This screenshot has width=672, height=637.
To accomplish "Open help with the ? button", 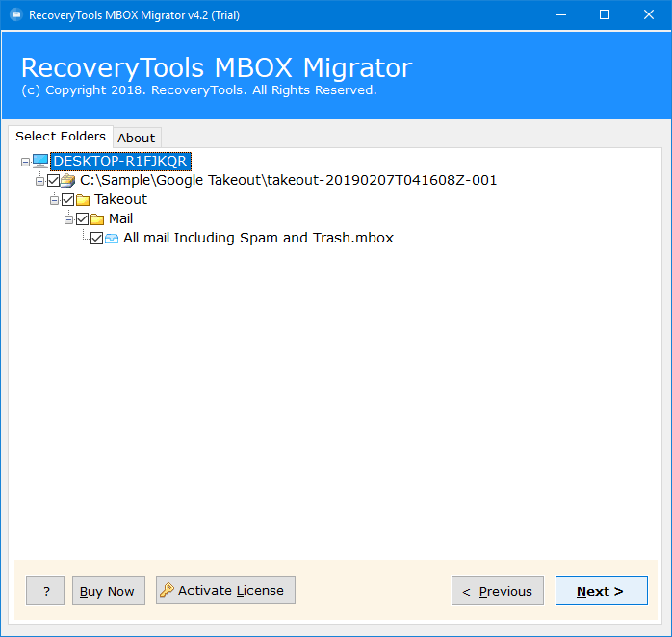I will [x=45, y=591].
